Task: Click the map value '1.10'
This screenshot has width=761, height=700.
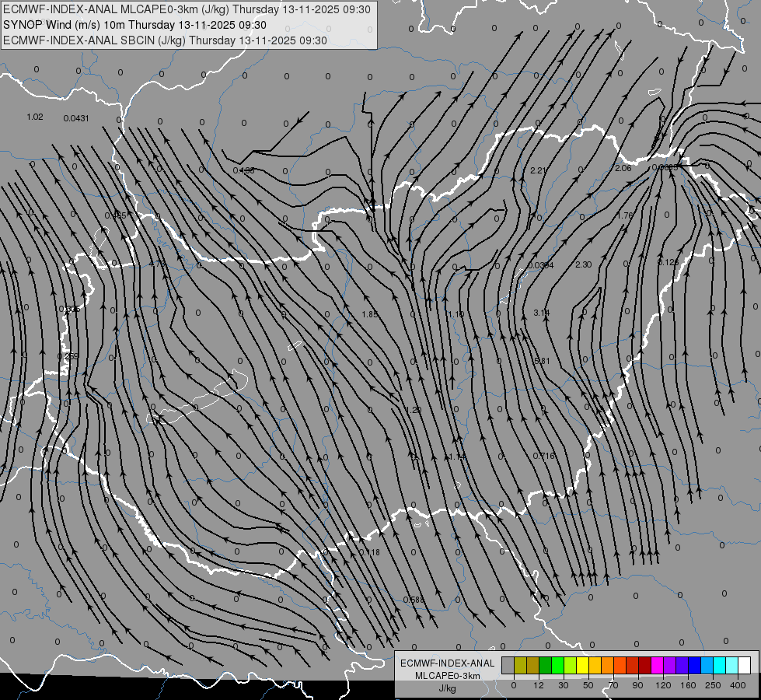Action: pyautogui.click(x=456, y=315)
